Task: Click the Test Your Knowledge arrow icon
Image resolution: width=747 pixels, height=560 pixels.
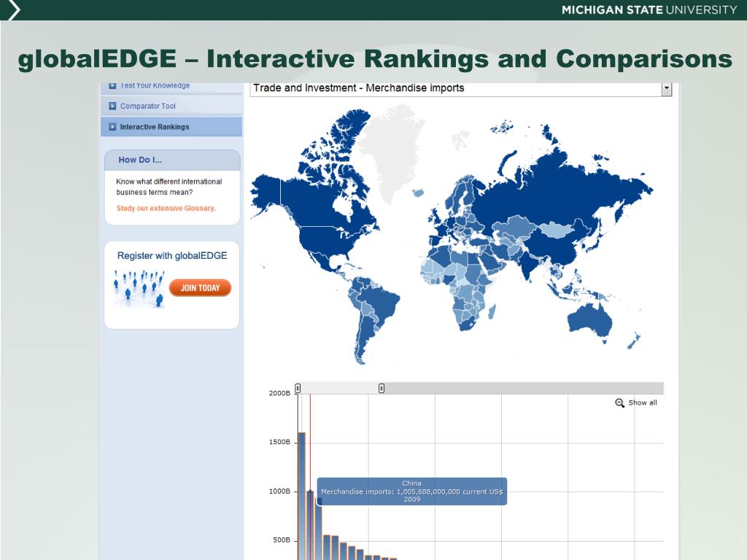Action: [x=112, y=86]
